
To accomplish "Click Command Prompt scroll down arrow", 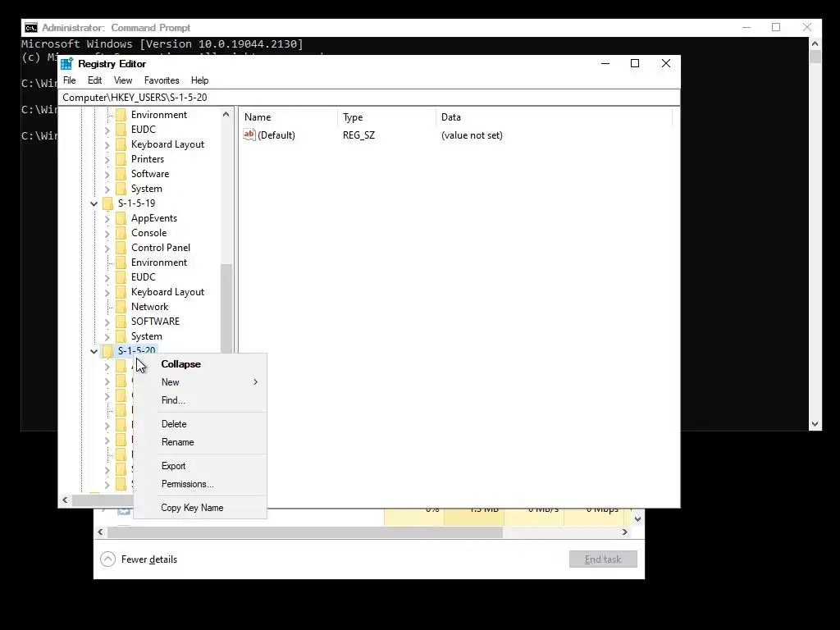I will pos(815,424).
